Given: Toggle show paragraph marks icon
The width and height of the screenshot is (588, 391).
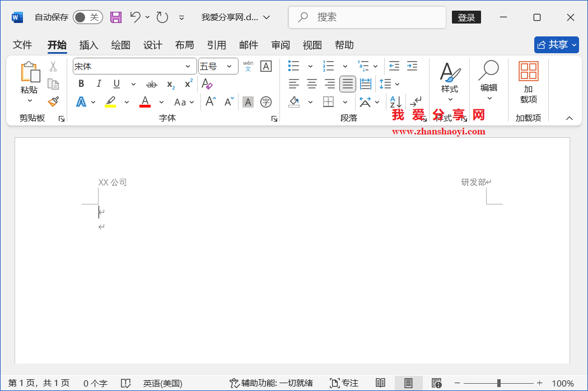Looking at the screenshot, I should point(416,102).
